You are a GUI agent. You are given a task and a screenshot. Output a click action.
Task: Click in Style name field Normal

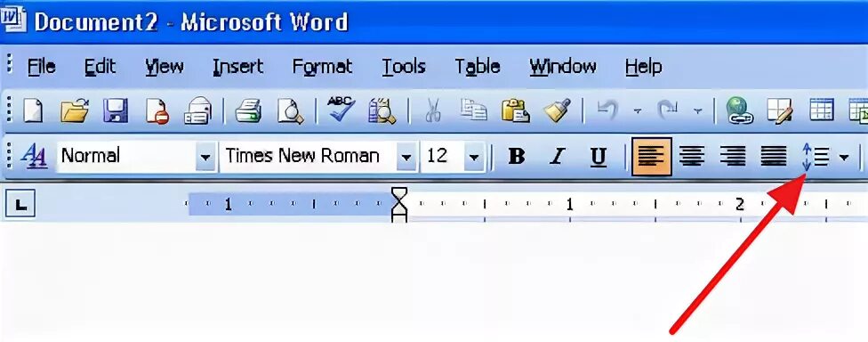click(126, 157)
